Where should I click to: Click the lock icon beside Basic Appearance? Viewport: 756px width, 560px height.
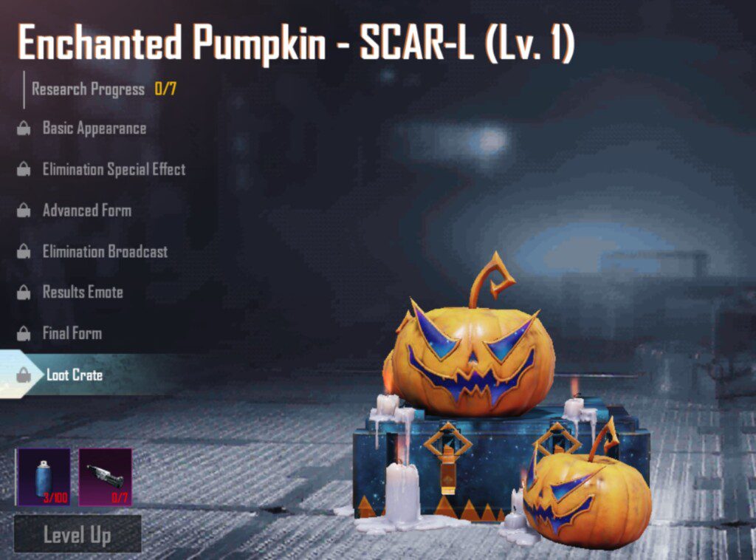click(24, 129)
